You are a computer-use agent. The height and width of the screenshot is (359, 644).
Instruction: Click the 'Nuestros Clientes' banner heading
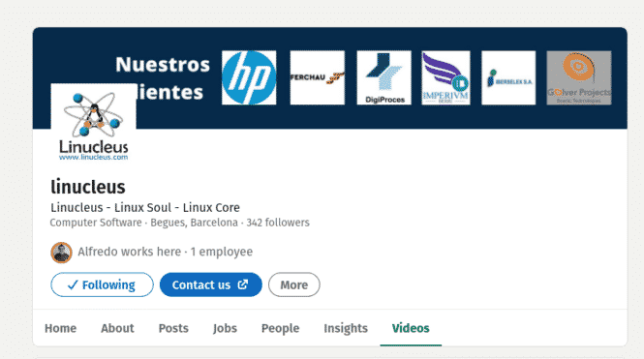(163, 78)
